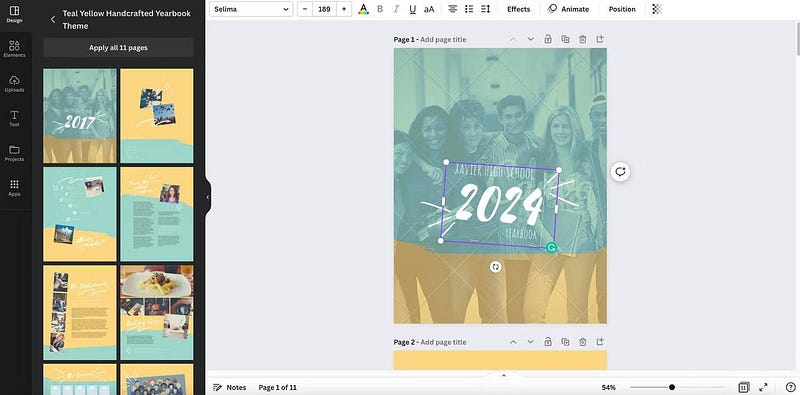This screenshot has width=800, height=395.
Task: Open the Uploads panel
Action: [x=14, y=84]
